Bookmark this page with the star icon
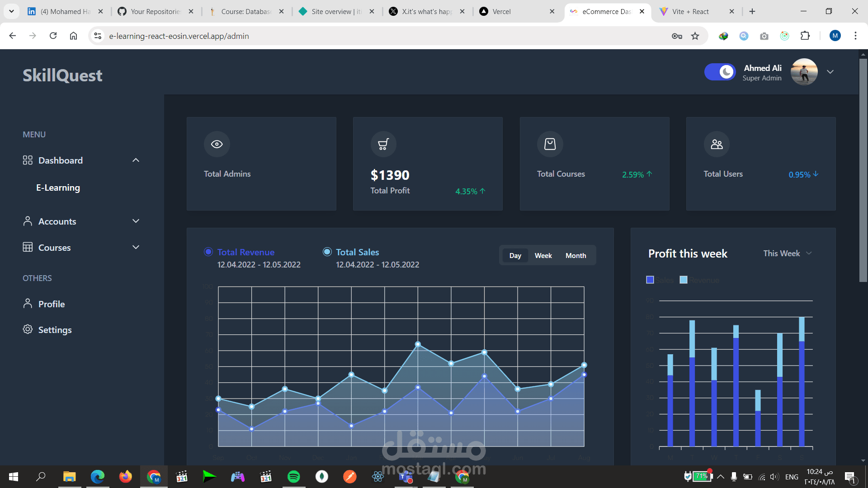Image resolution: width=868 pixels, height=488 pixels. point(695,36)
